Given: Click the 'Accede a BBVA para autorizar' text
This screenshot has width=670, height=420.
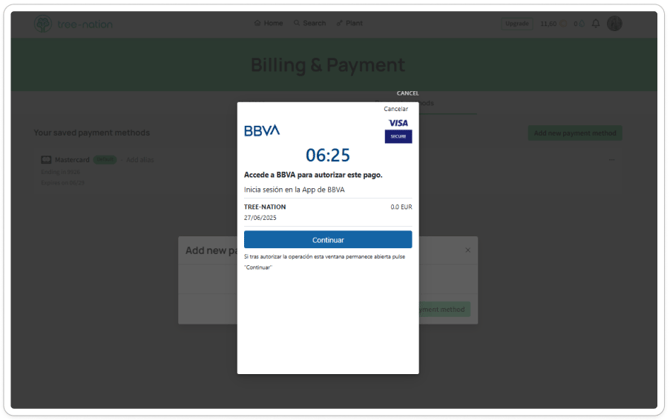Looking at the screenshot, I should pyautogui.click(x=313, y=175).
